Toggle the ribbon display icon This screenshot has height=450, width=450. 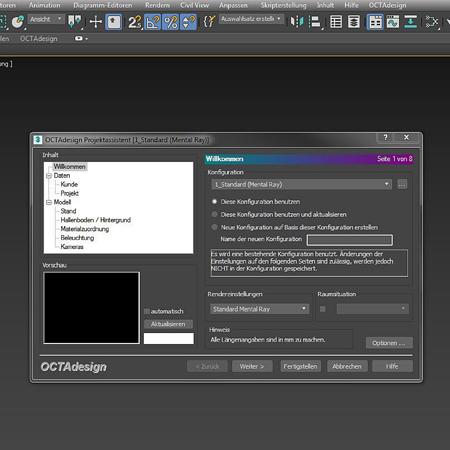pos(375,22)
